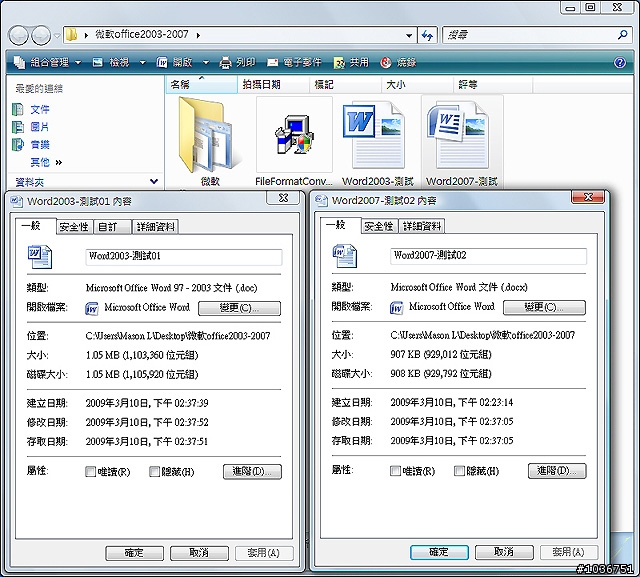Click 確定 in Word2007 properties dialog
Viewport: 640px width, 577px height.
(439, 552)
